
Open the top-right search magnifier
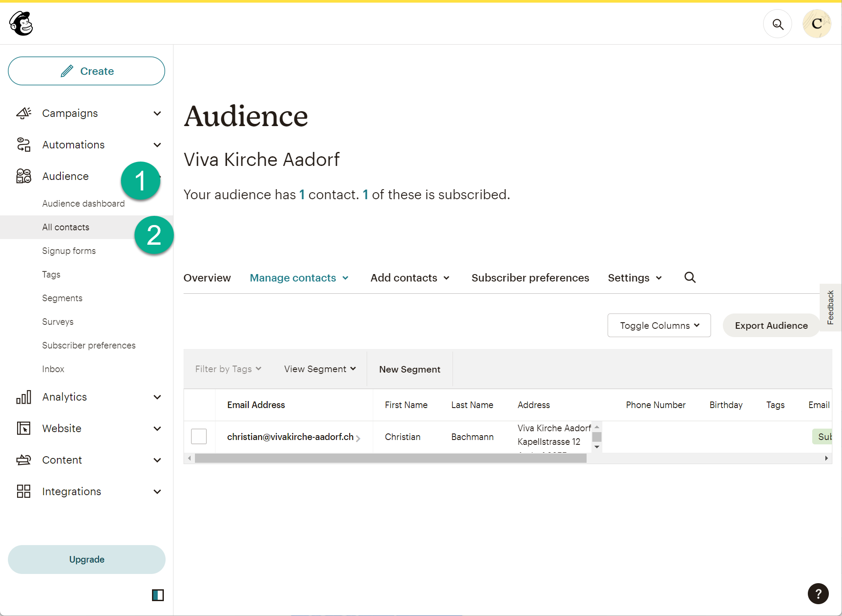(x=778, y=24)
